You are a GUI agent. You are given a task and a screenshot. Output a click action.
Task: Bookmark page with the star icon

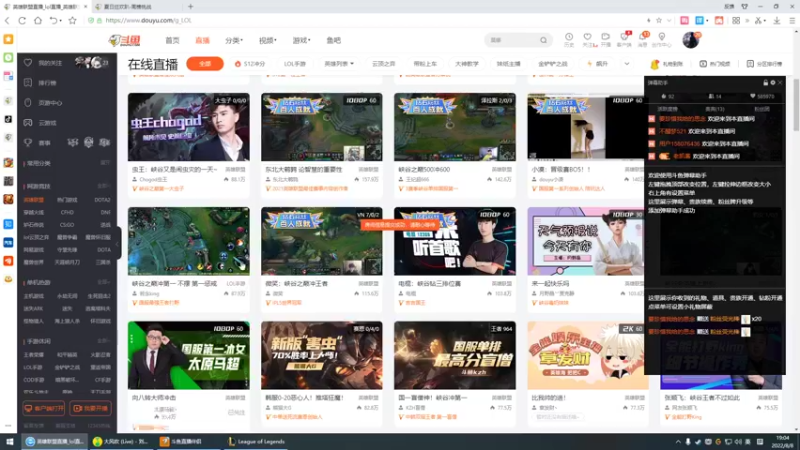click(72, 20)
